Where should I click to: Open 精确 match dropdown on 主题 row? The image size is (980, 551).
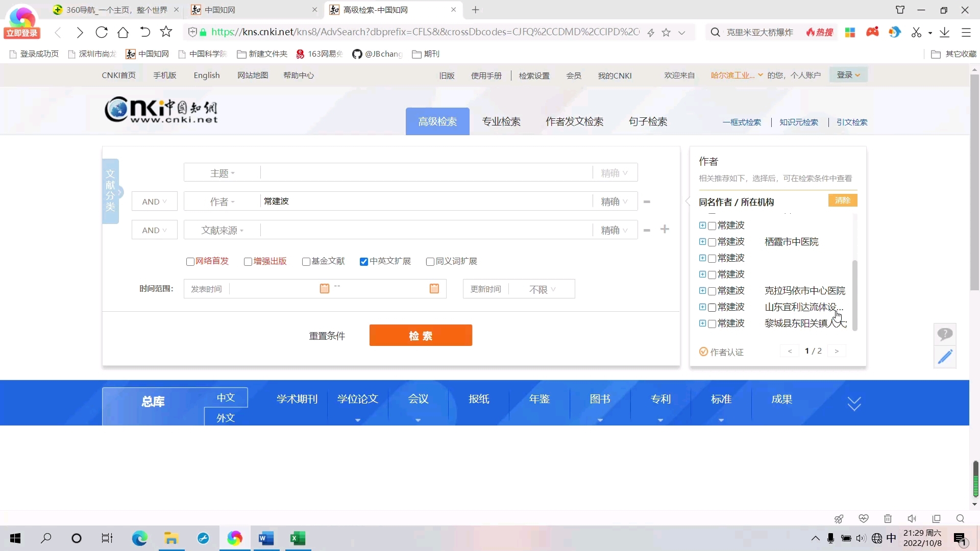point(615,173)
